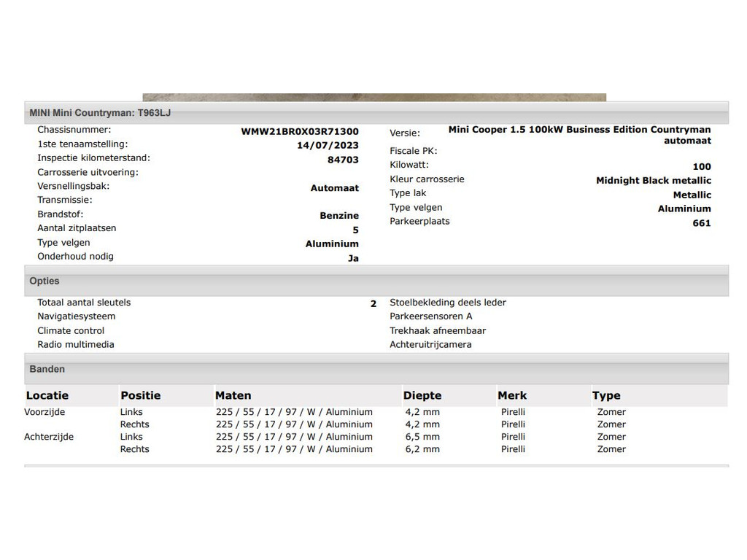Click the Aantal zitplaatsen label
Screen dimensions: 747x560
pos(77,228)
